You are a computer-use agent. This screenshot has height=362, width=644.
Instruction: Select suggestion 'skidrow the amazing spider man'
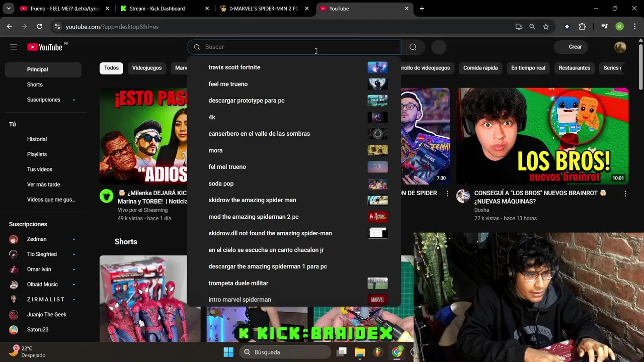294,200
